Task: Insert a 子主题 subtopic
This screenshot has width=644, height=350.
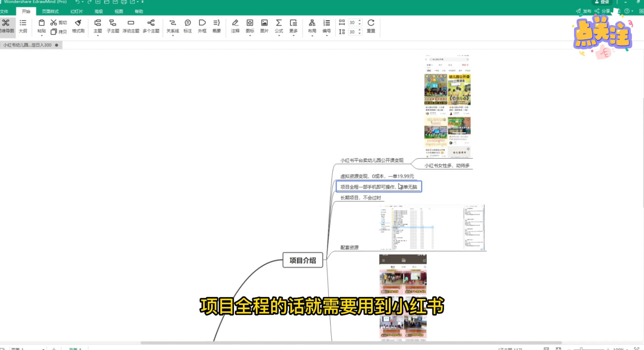Action: click(113, 25)
